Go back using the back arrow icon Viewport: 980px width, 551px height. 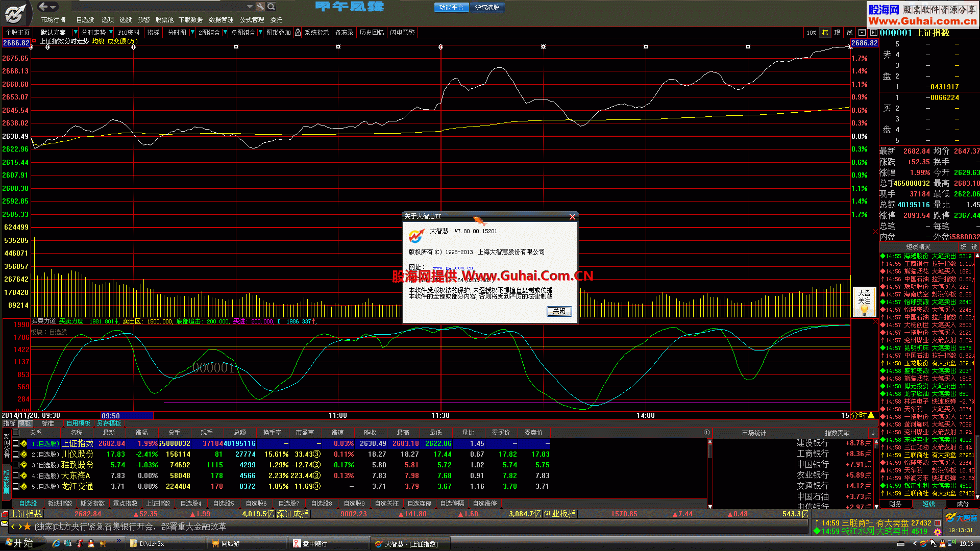click(43, 7)
